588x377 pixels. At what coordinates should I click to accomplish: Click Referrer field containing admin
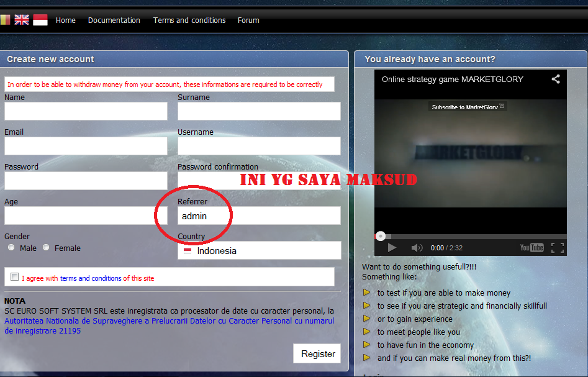click(x=259, y=216)
